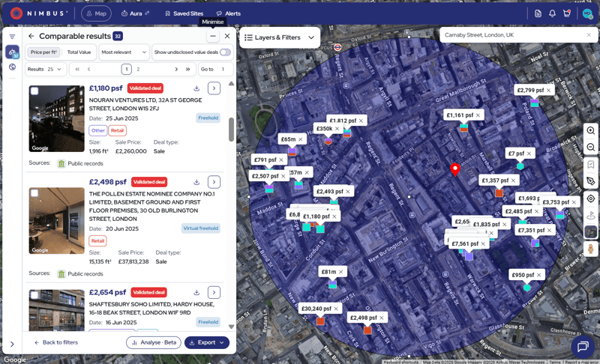Go to next results page

(176, 69)
